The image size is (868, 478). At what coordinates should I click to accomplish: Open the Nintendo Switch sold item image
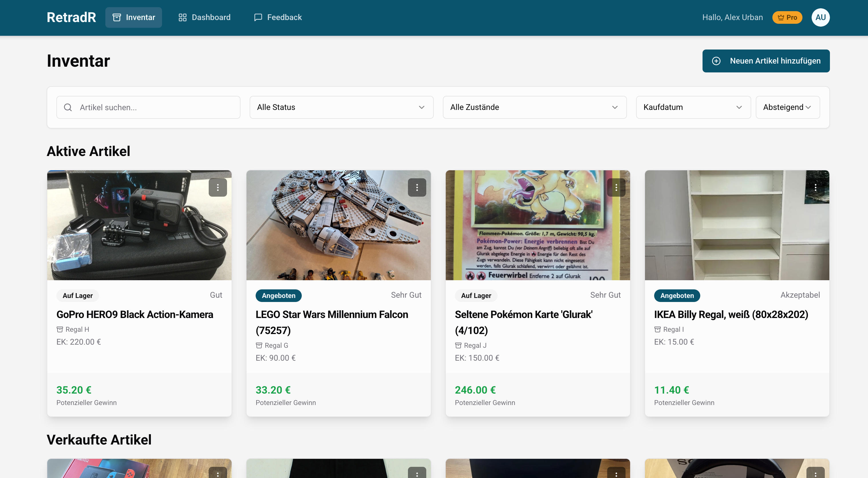pyautogui.click(x=139, y=468)
